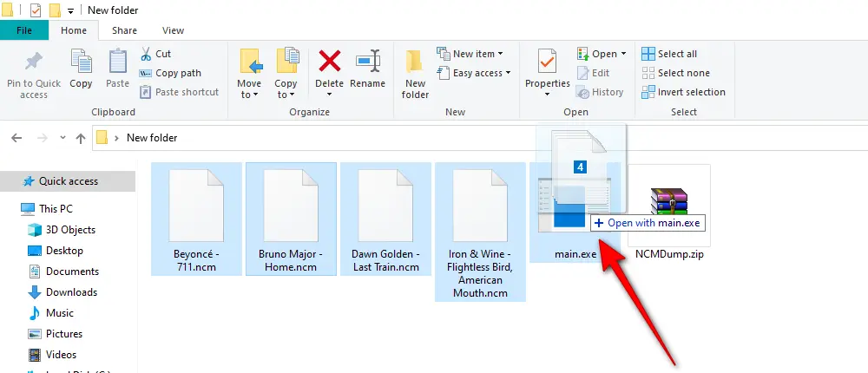Open the New item dropdown
Viewport: 868px width, 373px height.
coord(470,54)
